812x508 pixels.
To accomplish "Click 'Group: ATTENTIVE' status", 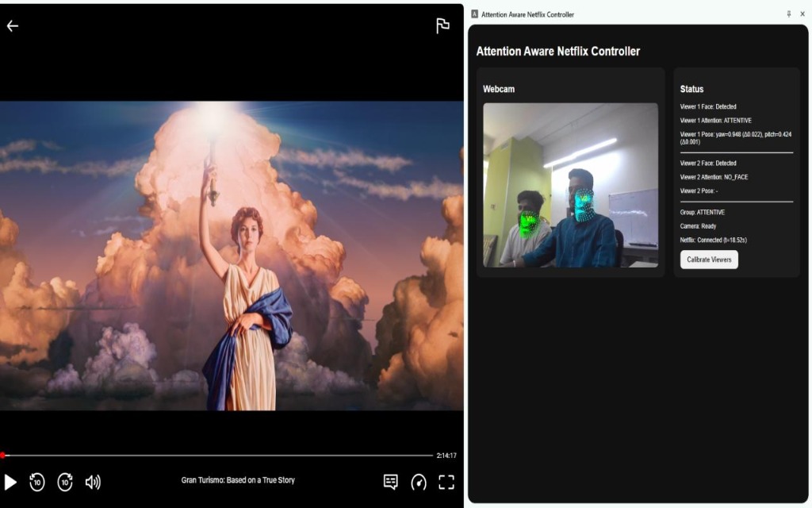I will pos(703,213).
